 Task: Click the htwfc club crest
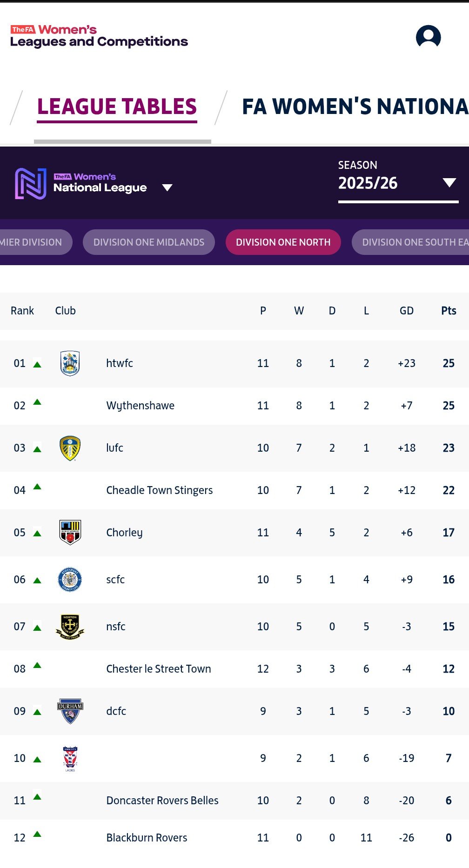[70, 363]
